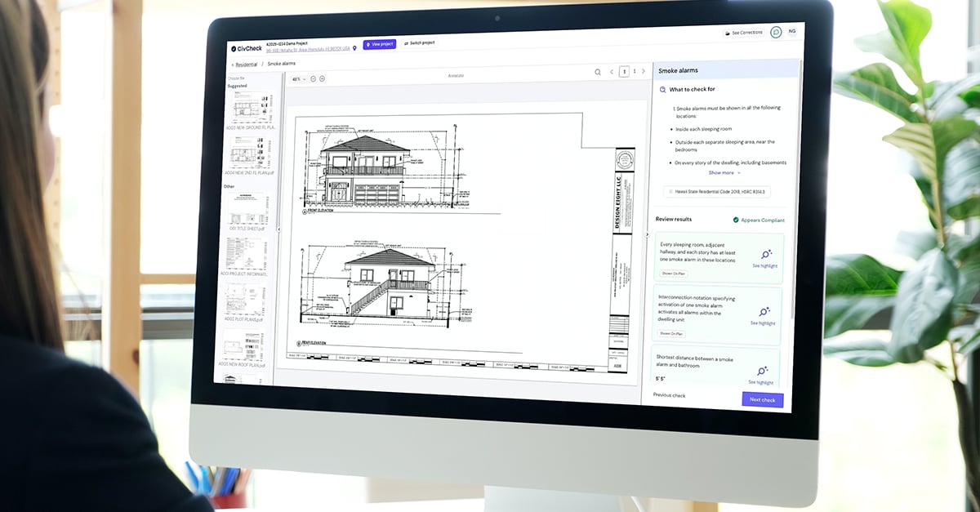980x512 pixels.
Task: Open the Hawaii State Residential Code 2018 reference
Action: (718, 192)
